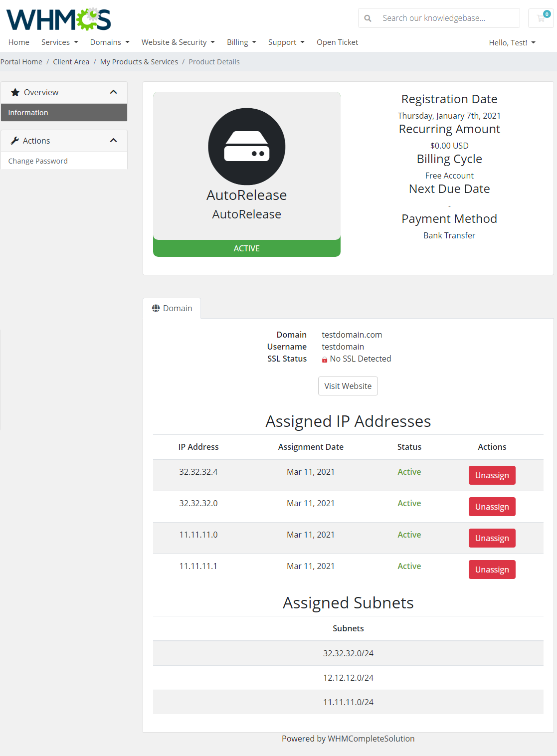Click the 'Product Details' breadcrumb text

tap(214, 62)
